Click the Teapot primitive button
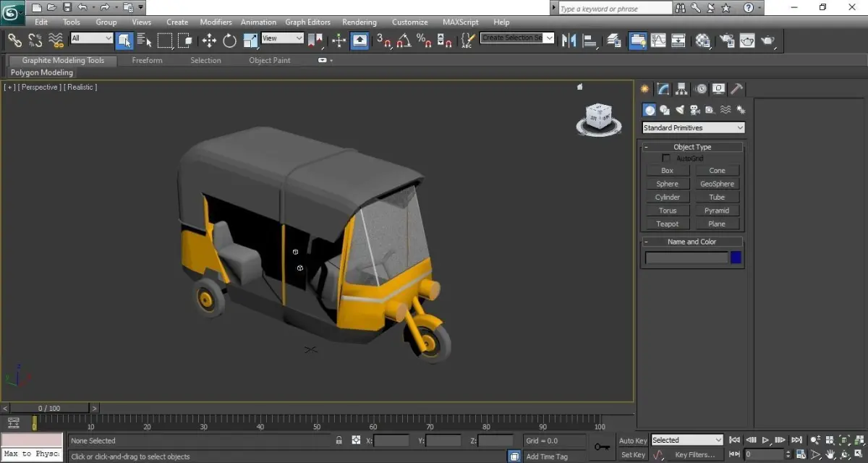 click(667, 224)
